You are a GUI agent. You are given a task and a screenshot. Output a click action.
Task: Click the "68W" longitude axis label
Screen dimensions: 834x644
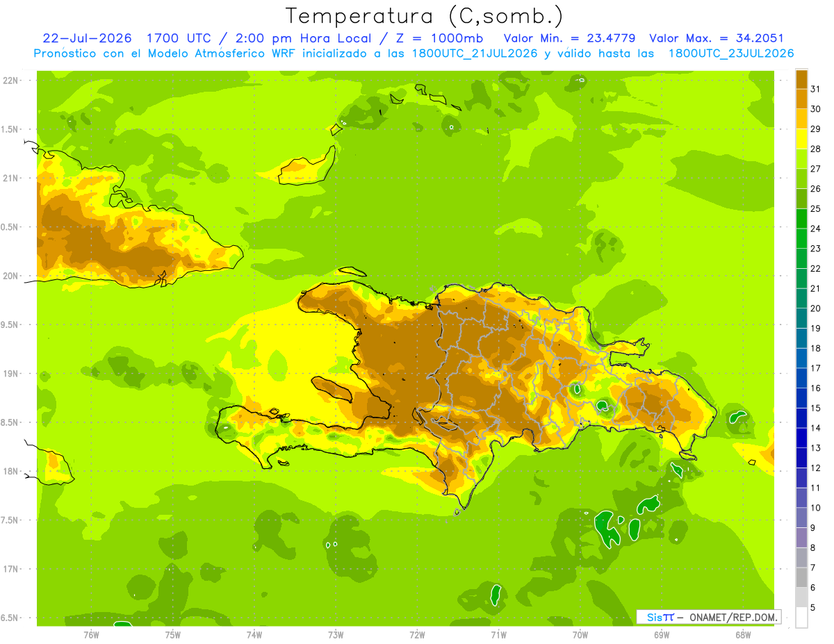click(x=743, y=635)
